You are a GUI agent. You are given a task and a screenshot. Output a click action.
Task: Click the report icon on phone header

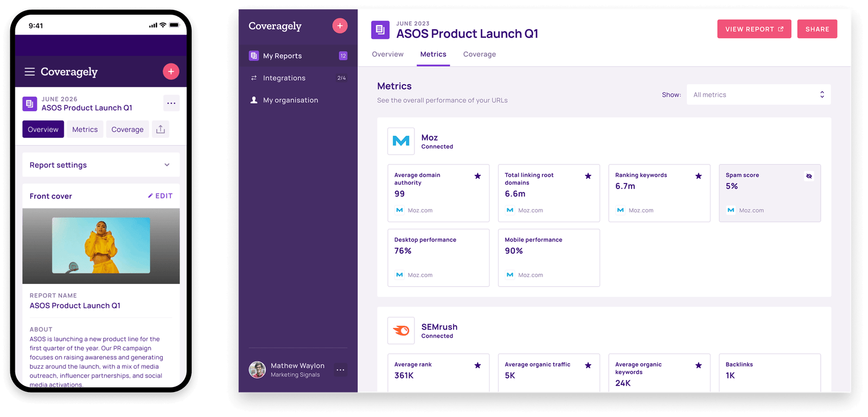click(x=30, y=104)
